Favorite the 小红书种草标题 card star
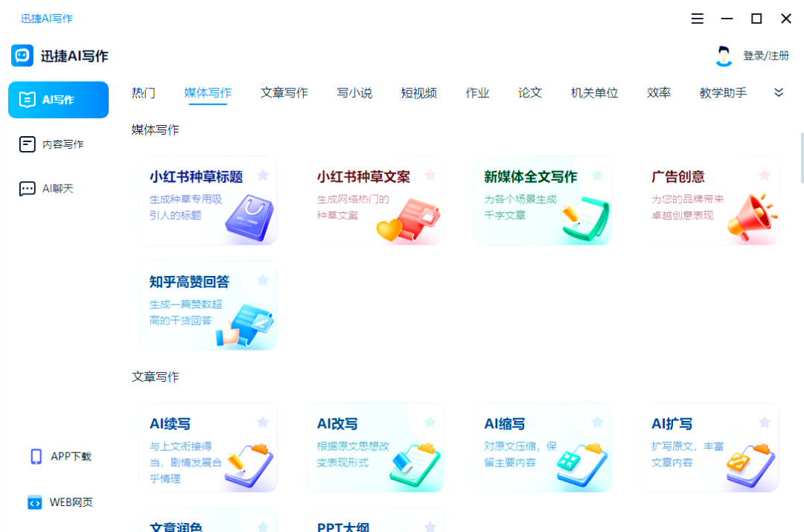 tap(263, 176)
